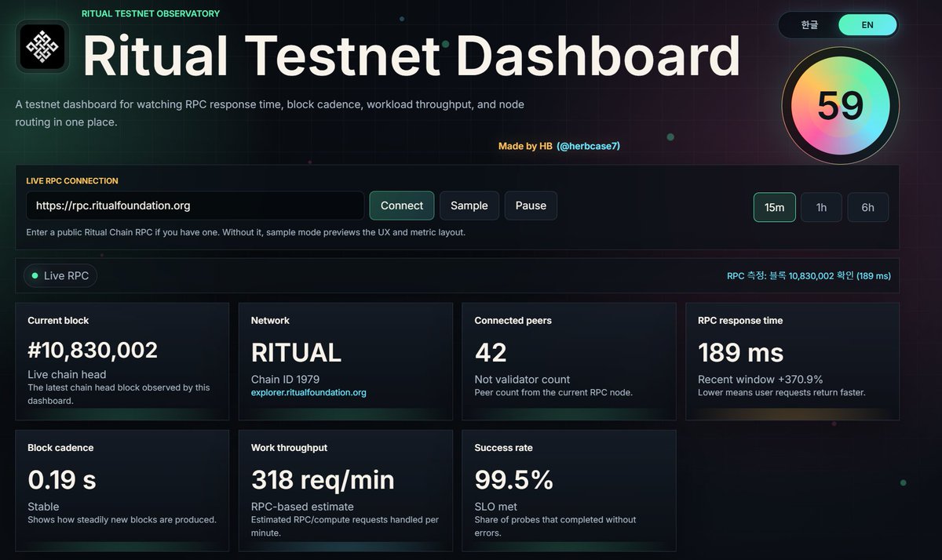Click the #10,830,002 block number

93,351
